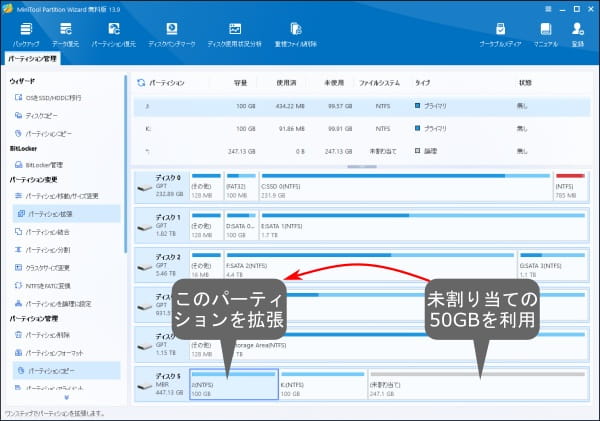600x421 pixels.
Task: Open the hamburger menu in title bar
Action: click(x=548, y=9)
